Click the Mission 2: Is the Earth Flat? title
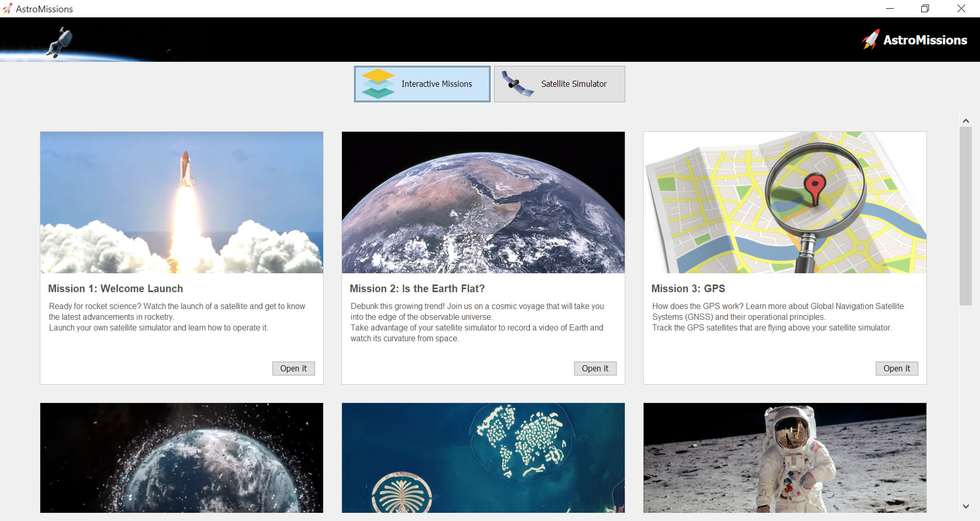980x521 pixels. pyautogui.click(x=417, y=289)
